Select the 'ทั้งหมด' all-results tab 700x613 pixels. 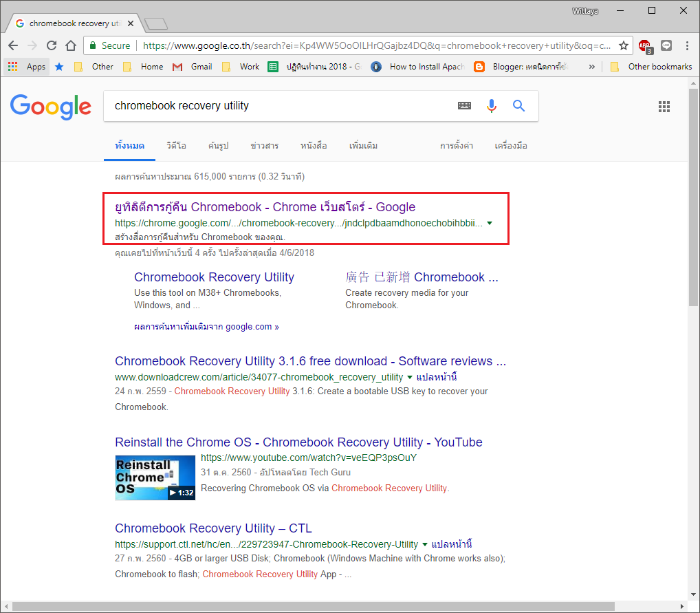tap(129, 146)
